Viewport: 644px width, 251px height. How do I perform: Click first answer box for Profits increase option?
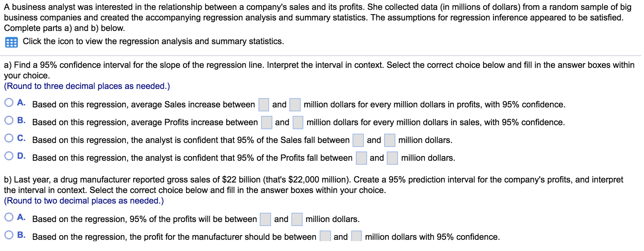(x=267, y=123)
